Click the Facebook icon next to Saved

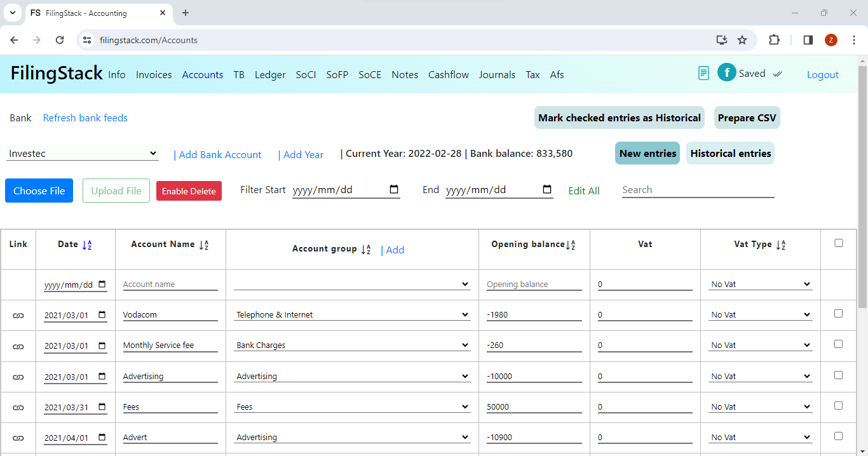coord(726,72)
